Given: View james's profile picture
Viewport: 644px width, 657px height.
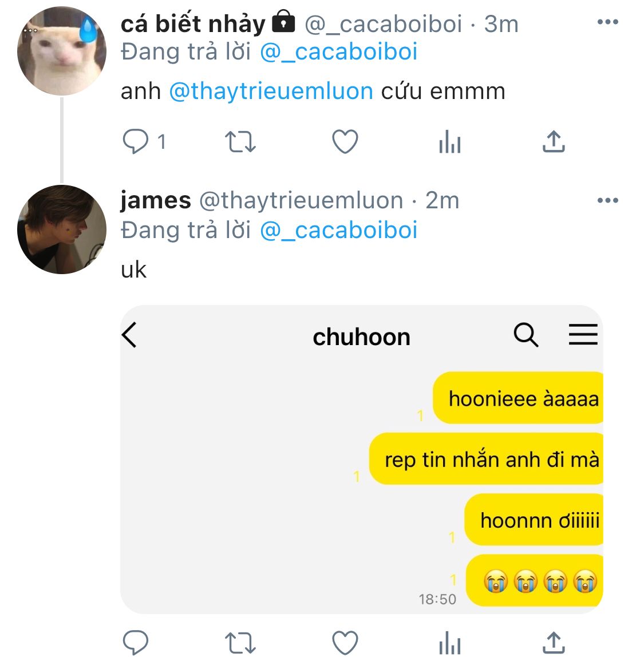Looking at the screenshot, I should coord(62,229).
